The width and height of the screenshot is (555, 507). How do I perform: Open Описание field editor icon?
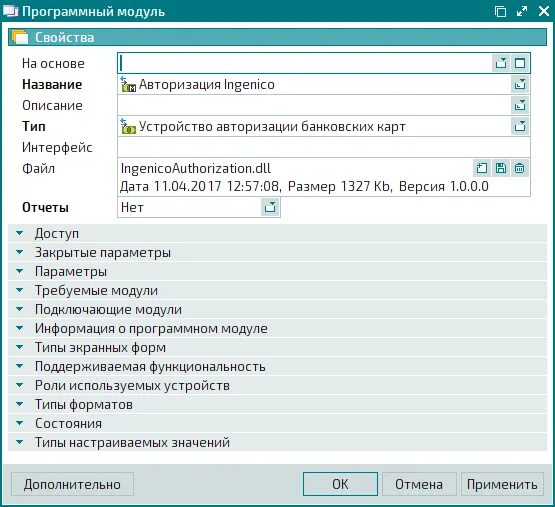coord(520,105)
